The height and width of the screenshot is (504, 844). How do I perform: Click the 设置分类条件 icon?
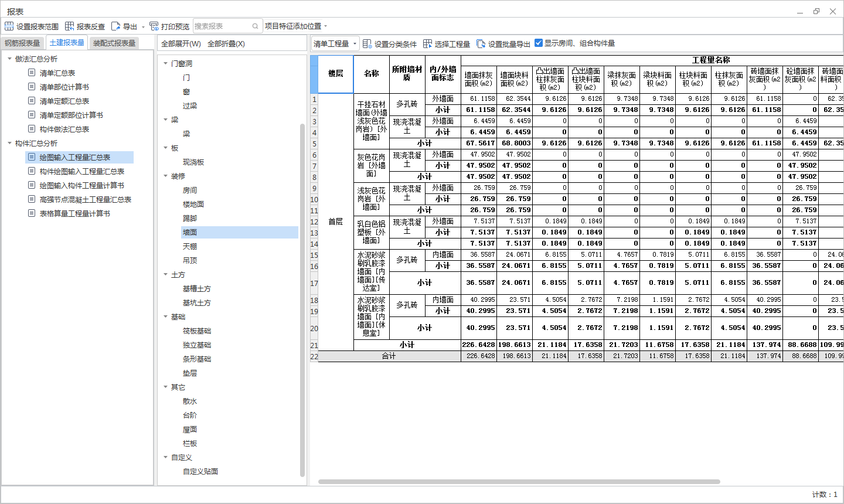click(x=367, y=44)
